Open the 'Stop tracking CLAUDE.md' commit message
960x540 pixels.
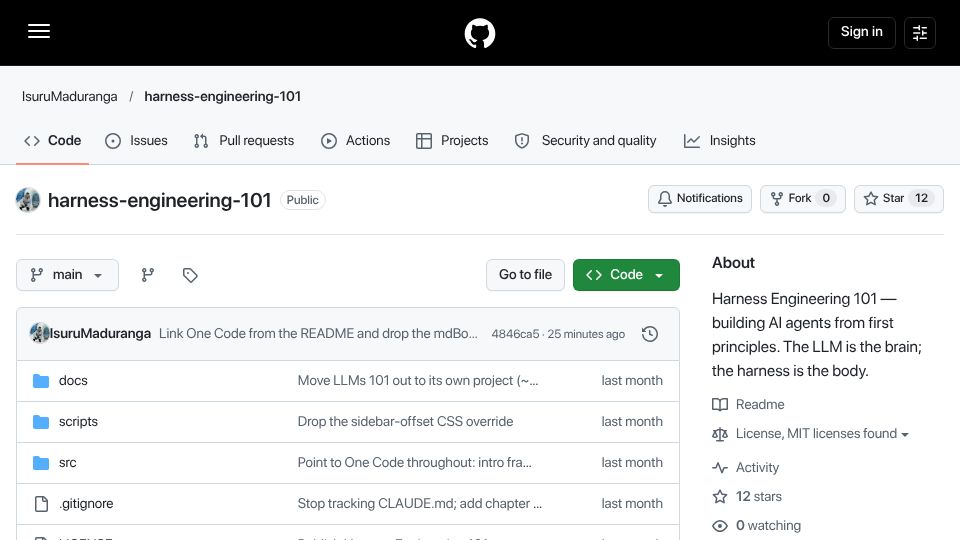(x=419, y=504)
